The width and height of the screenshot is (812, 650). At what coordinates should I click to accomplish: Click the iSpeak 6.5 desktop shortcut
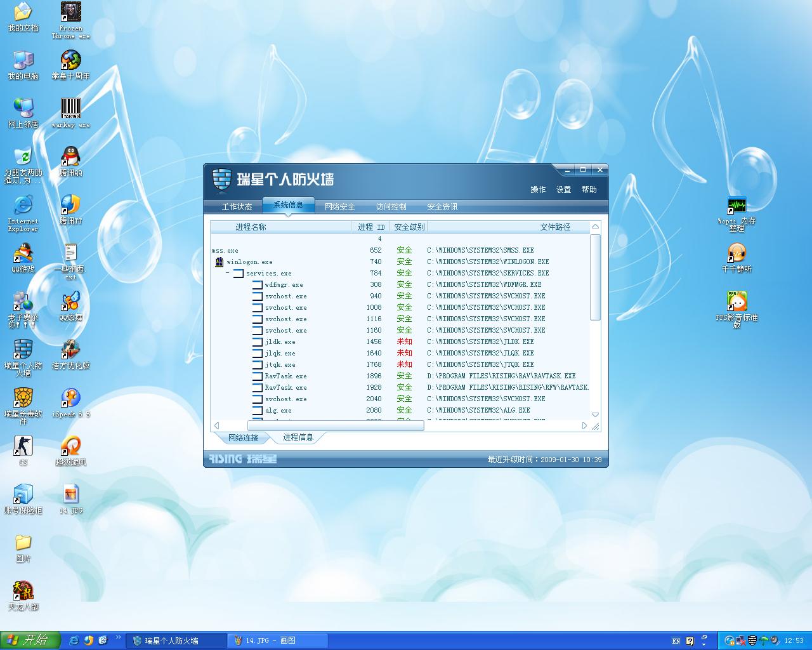[x=70, y=403]
